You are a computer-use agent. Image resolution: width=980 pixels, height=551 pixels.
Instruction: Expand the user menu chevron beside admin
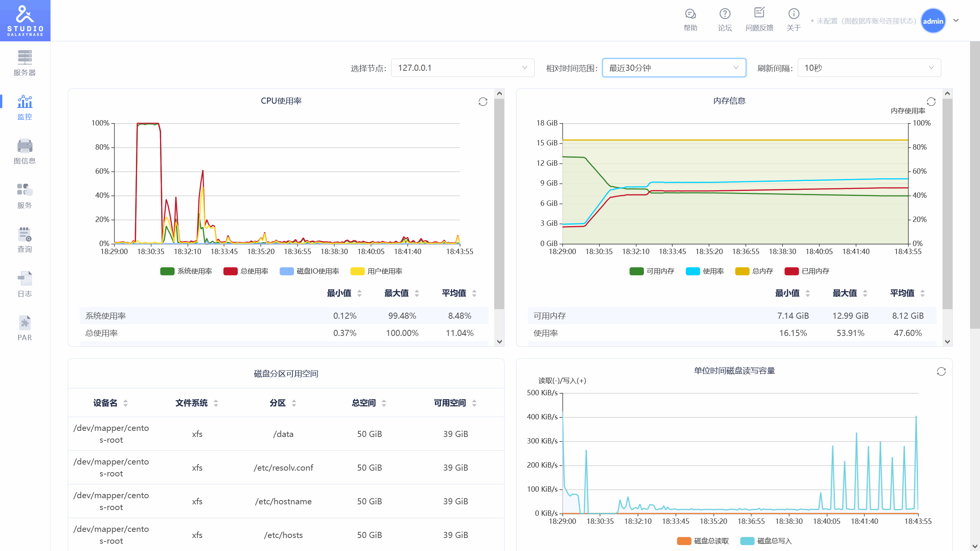956,21
